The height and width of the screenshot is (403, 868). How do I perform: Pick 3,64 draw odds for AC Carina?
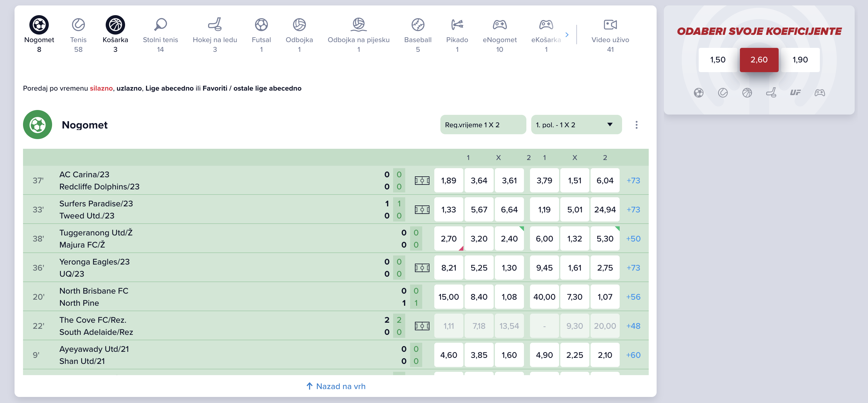(x=479, y=181)
